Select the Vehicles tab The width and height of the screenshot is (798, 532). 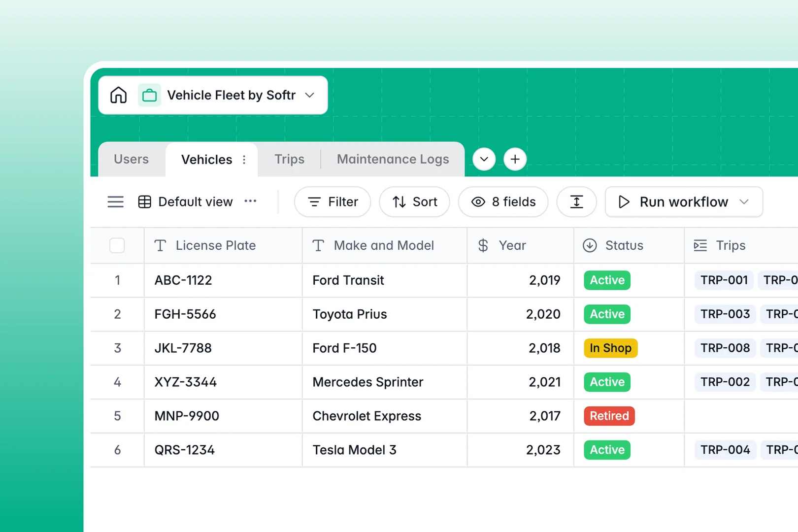click(x=207, y=160)
